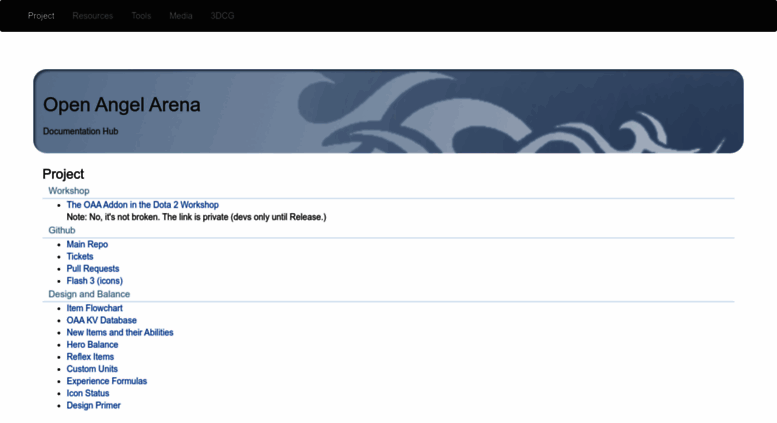The width and height of the screenshot is (777, 423).
Task: Open the Tickets link
Action: pos(80,257)
